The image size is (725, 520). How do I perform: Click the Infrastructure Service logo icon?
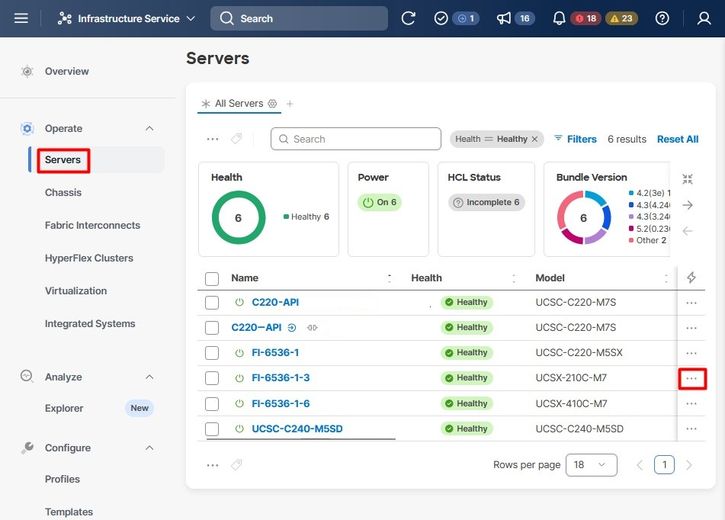pos(65,18)
